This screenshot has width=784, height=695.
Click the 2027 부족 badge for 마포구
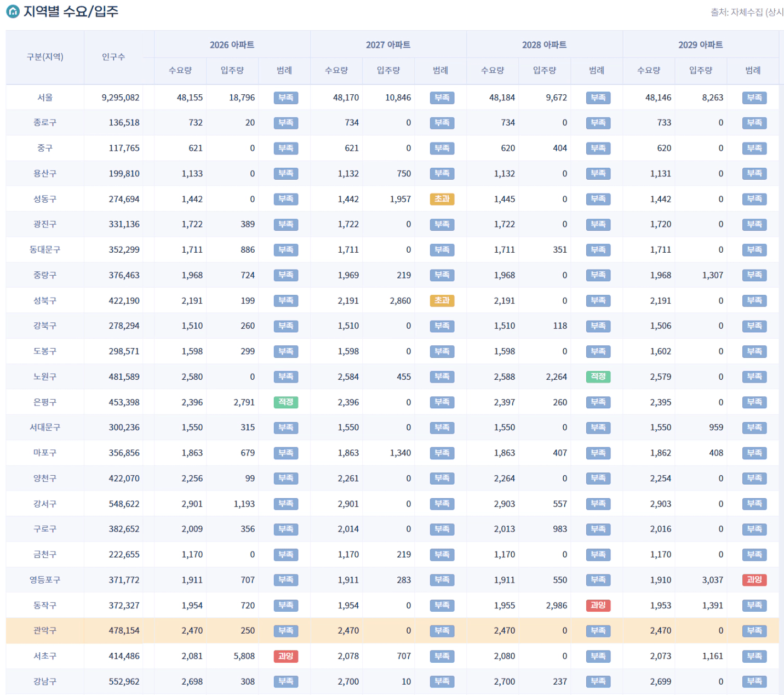coord(442,453)
